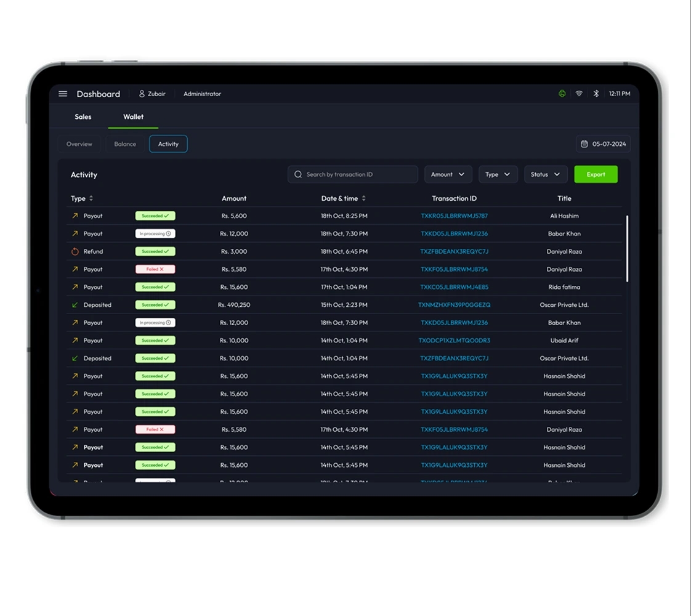
Task: Click the Refund circular-arrow icon
Action: (76, 251)
